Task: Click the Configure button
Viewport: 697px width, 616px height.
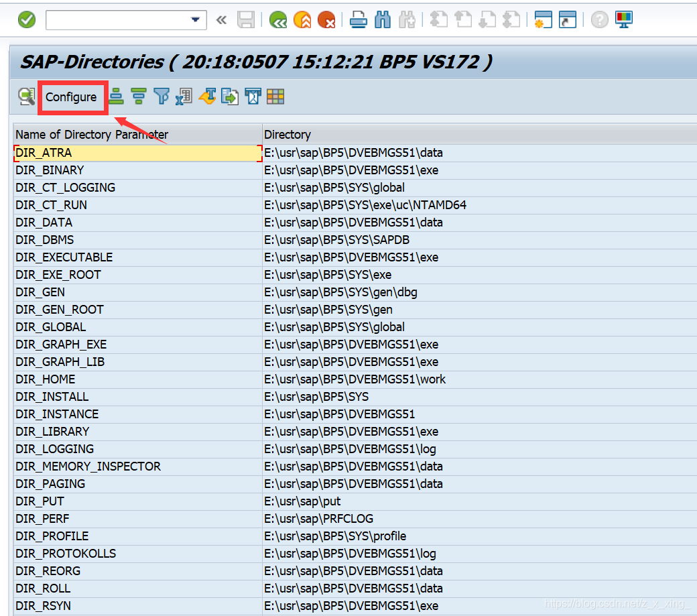Action: pos(71,97)
